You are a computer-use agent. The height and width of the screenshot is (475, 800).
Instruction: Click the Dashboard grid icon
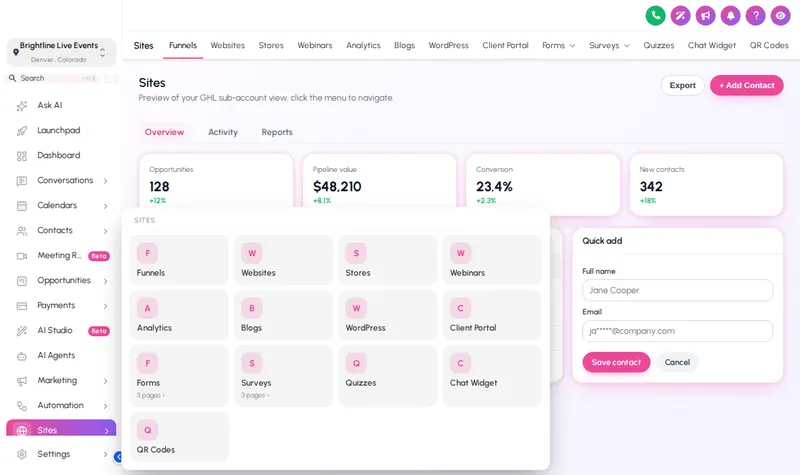tap(22, 156)
